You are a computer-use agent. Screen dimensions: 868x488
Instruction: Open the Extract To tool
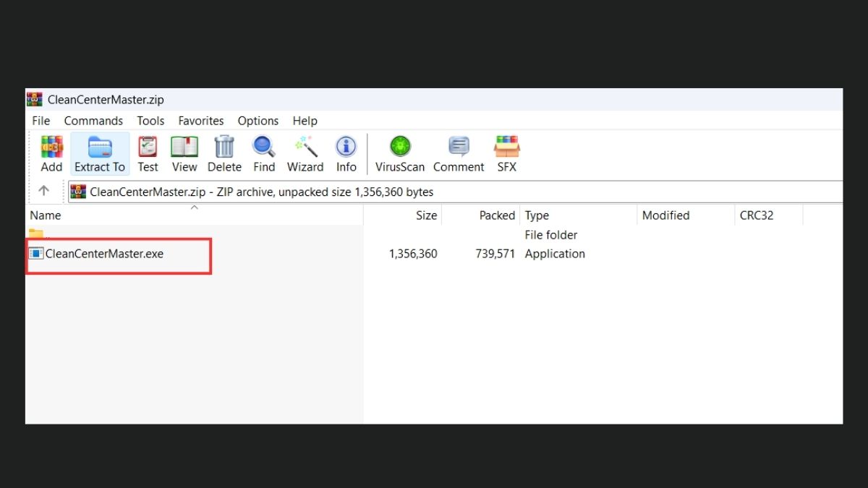click(x=100, y=154)
